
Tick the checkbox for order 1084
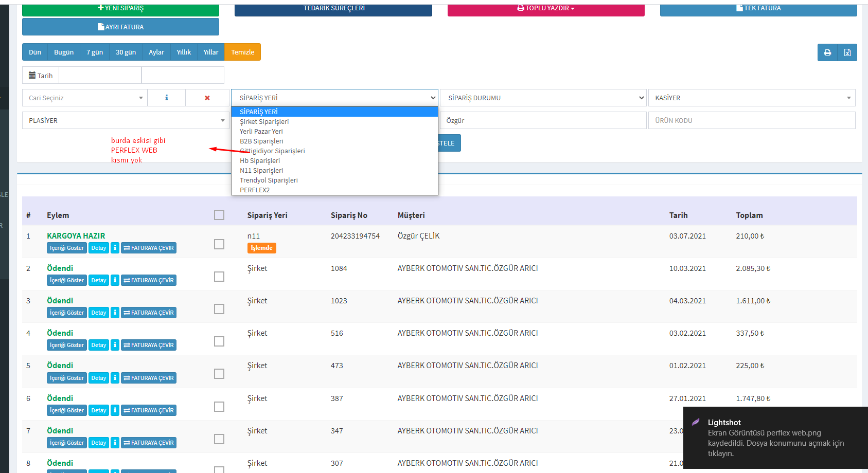coord(219,277)
